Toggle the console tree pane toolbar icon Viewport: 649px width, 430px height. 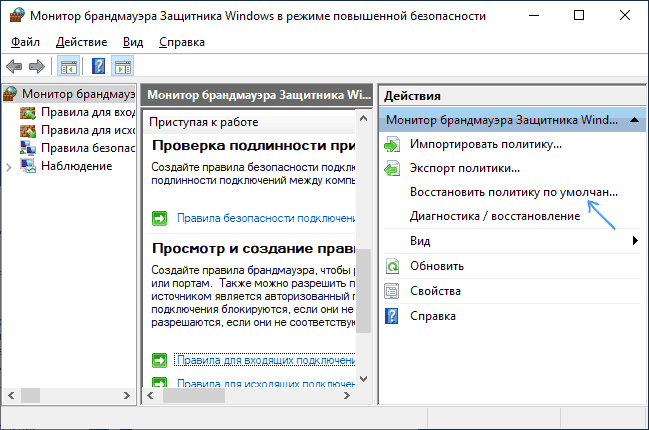tap(68, 67)
